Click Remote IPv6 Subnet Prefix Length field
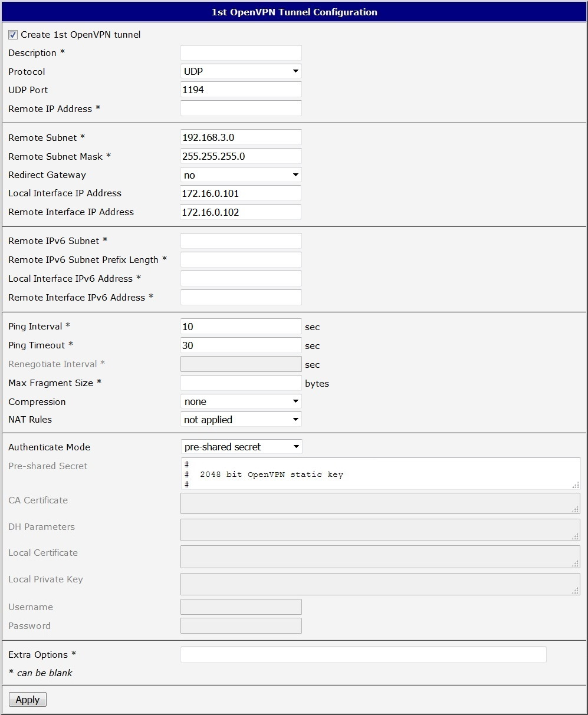This screenshot has width=588, height=715. tap(241, 259)
